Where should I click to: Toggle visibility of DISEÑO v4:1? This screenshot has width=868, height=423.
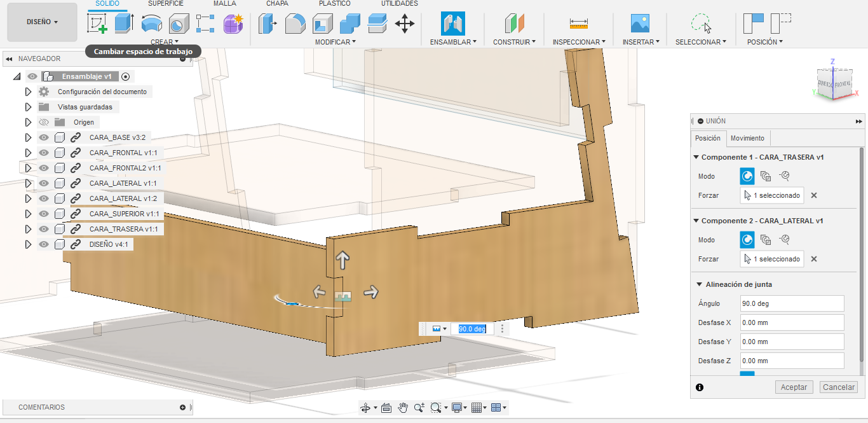(x=44, y=244)
